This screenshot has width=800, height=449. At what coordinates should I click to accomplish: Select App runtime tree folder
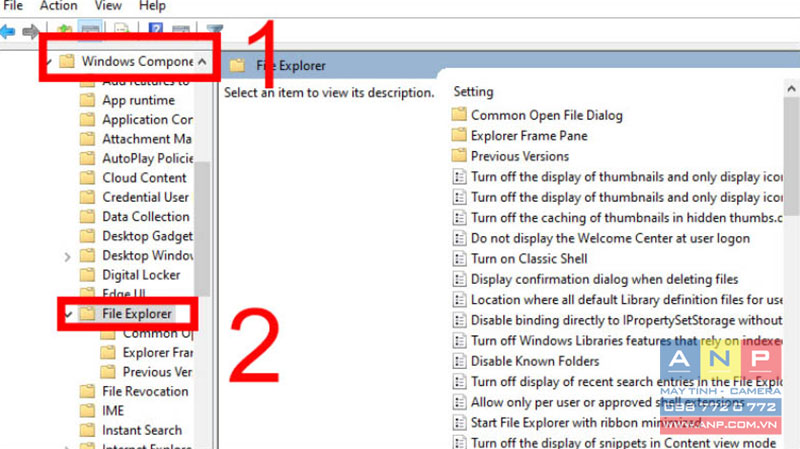[x=138, y=100]
